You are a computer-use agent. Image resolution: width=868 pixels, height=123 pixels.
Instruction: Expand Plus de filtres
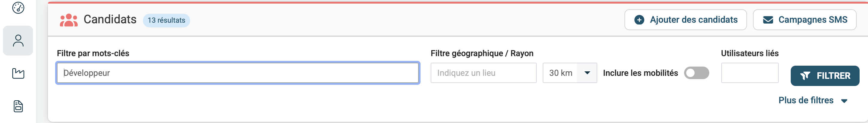pyautogui.click(x=806, y=100)
